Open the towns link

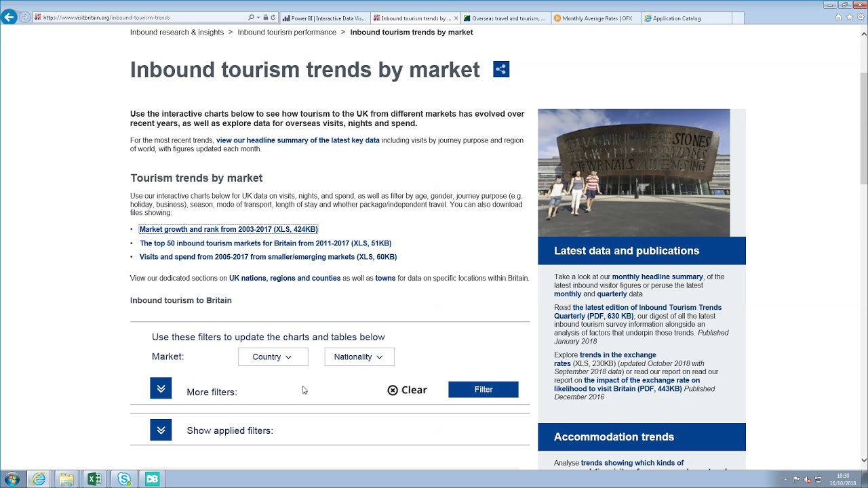tap(385, 278)
